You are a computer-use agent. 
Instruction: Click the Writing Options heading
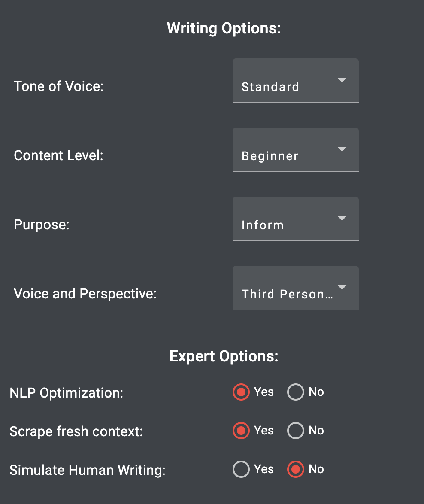pos(224,29)
